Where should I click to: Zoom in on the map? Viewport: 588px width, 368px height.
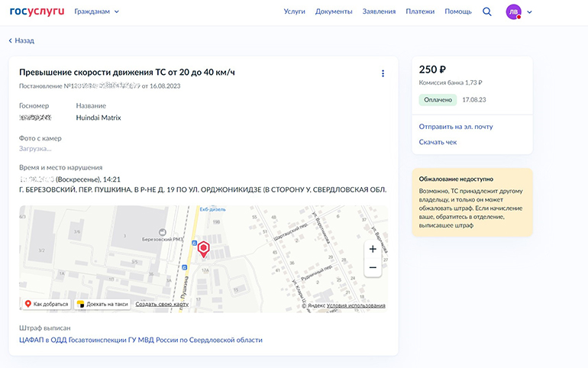tap(372, 250)
